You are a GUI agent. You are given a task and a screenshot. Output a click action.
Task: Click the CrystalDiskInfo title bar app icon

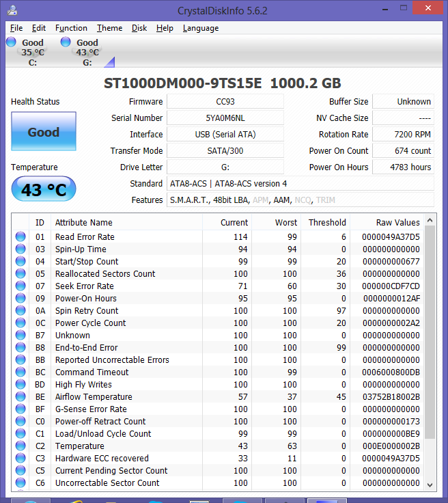pyautogui.click(x=12, y=10)
